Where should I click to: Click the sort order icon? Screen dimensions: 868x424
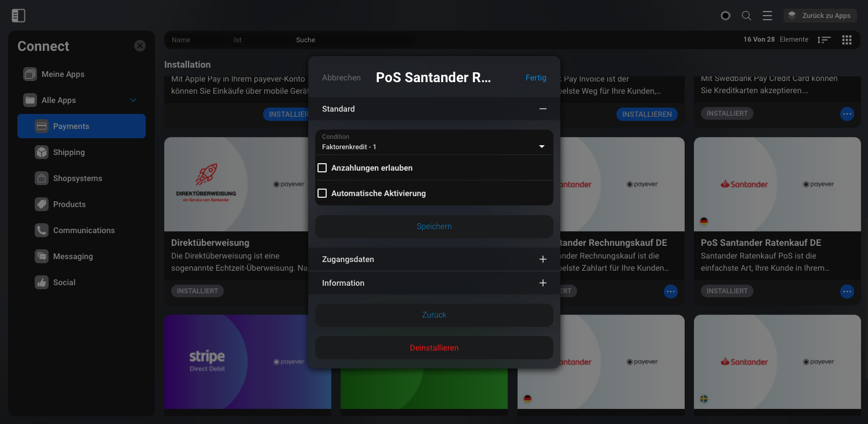(x=824, y=40)
